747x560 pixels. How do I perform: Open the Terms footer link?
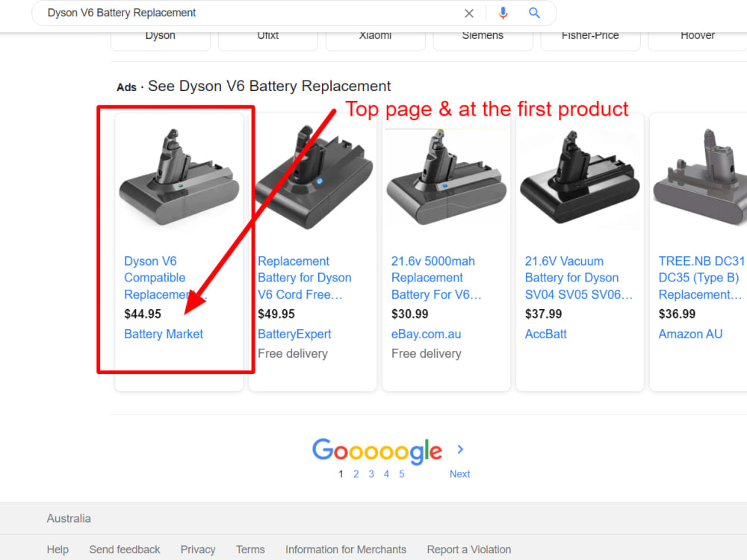tap(250, 550)
